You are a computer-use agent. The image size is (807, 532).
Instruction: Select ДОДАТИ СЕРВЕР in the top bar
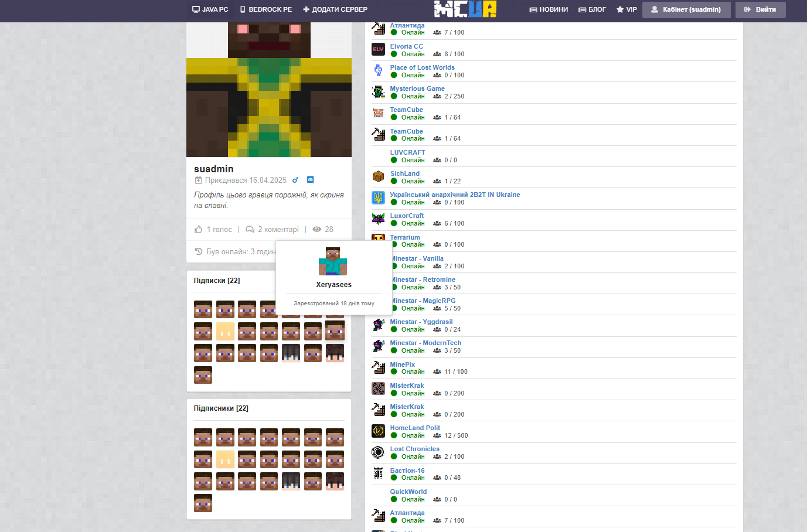[x=335, y=9]
